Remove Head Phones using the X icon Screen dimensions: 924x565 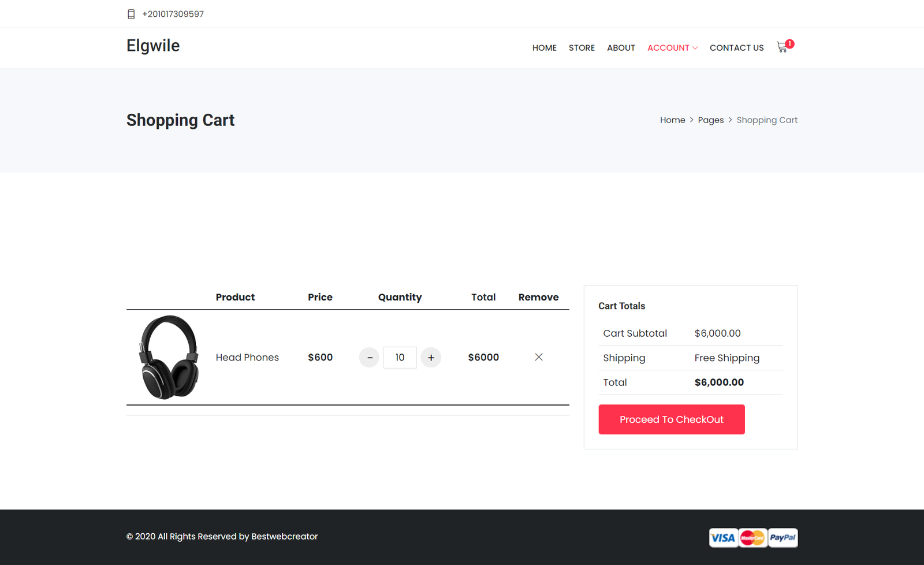(x=538, y=357)
